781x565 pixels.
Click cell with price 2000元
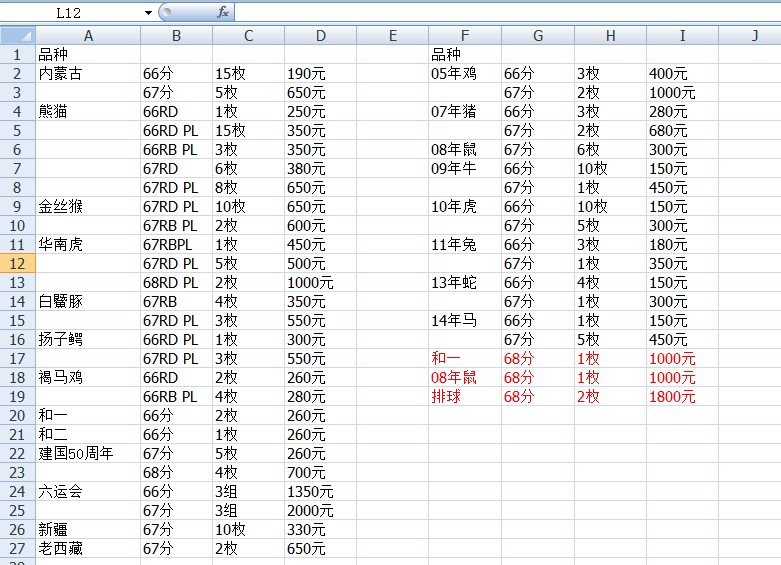tap(311, 510)
